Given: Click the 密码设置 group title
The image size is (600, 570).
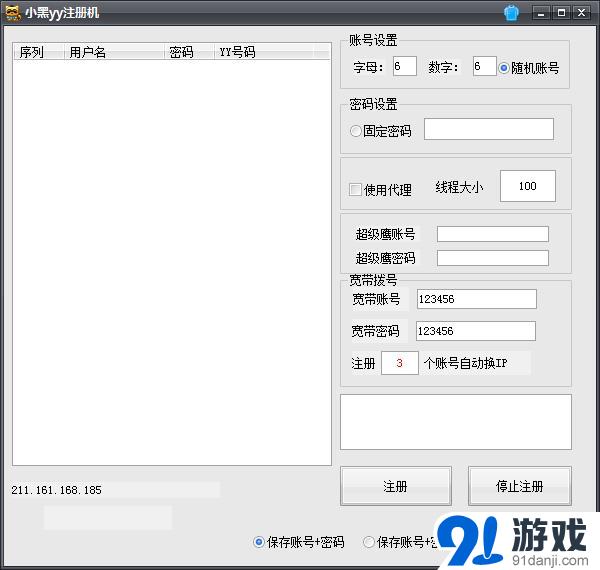Looking at the screenshot, I should pos(373,104).
